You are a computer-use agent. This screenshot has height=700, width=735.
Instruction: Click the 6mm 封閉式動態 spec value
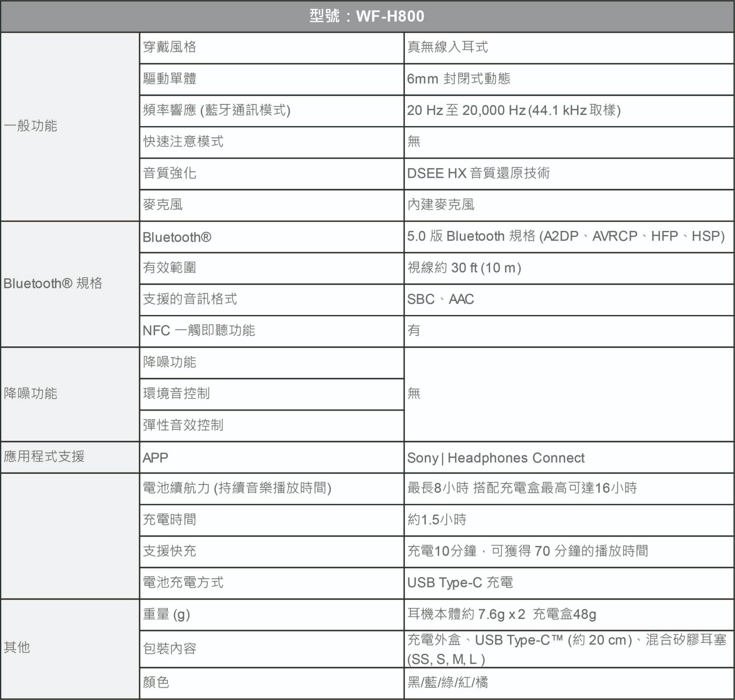coord(459,79)
